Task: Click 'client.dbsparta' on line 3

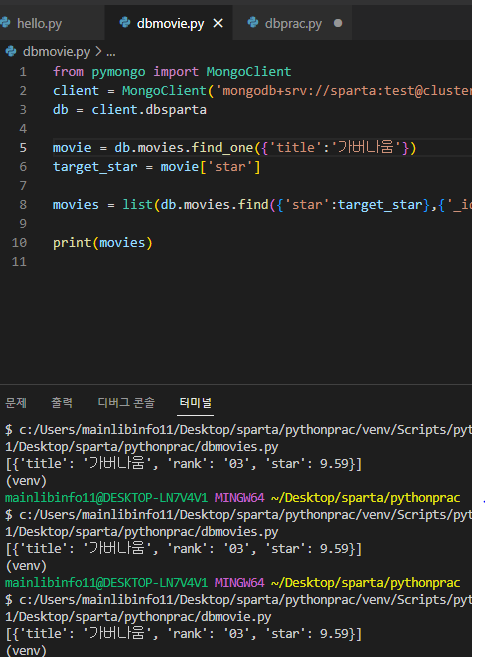Action: pyautogui.click(x=149, y=110)
